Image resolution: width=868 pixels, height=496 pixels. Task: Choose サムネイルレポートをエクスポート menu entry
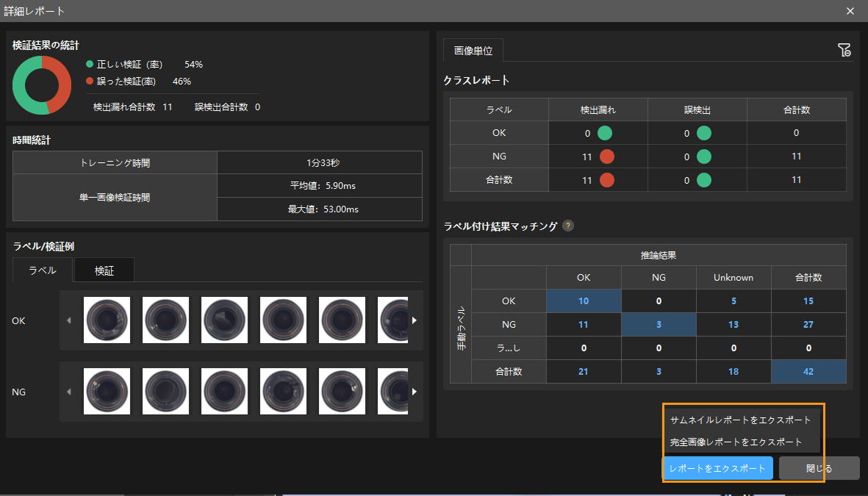(x=740, y=420)
